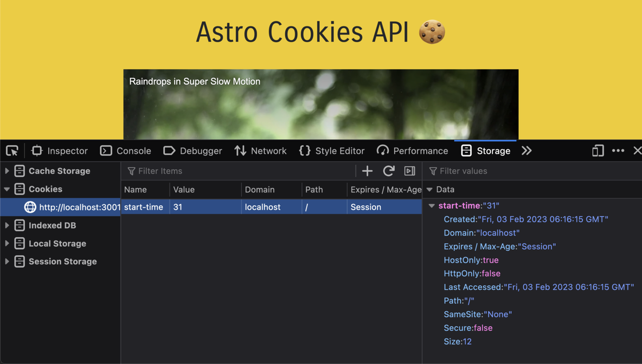Collapse the Cookies section
642x364 pixels.
[6, 189]
